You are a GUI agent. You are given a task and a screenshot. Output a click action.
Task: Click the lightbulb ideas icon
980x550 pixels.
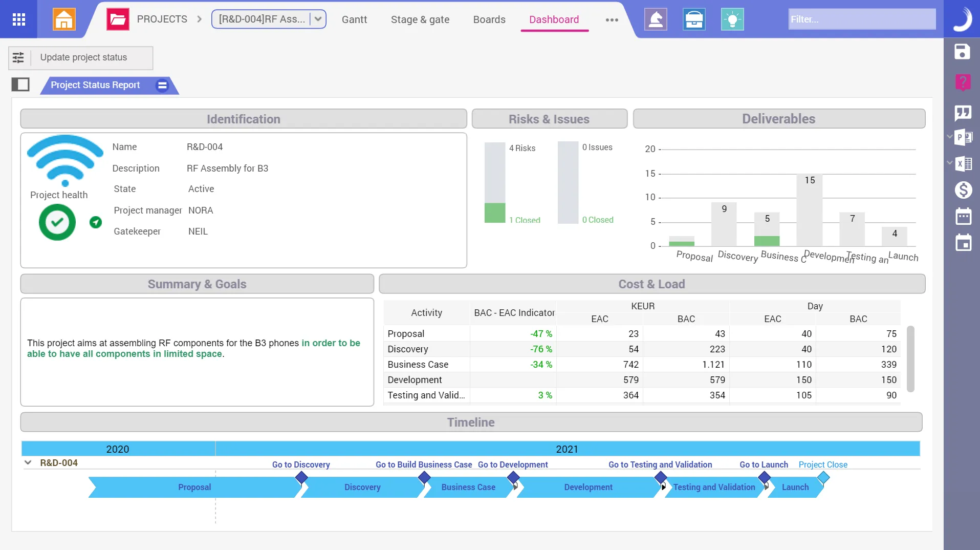tap(732, 19)
